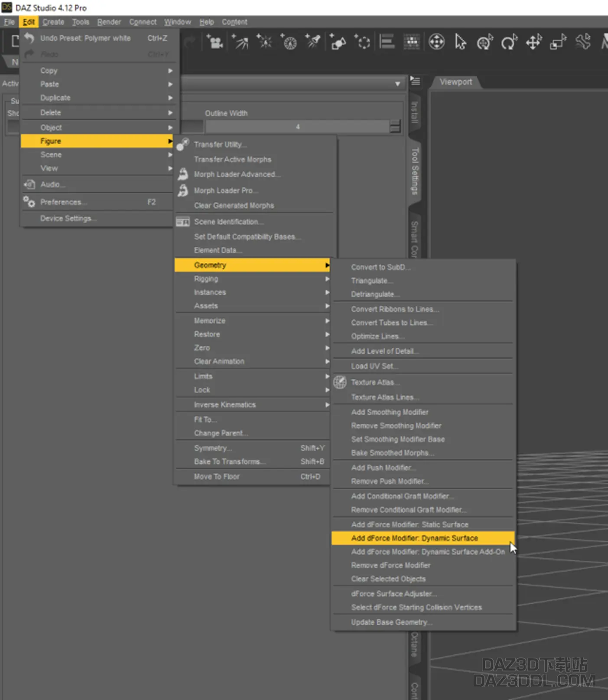
Task: Open the File menu
Action: coord(10,22)
